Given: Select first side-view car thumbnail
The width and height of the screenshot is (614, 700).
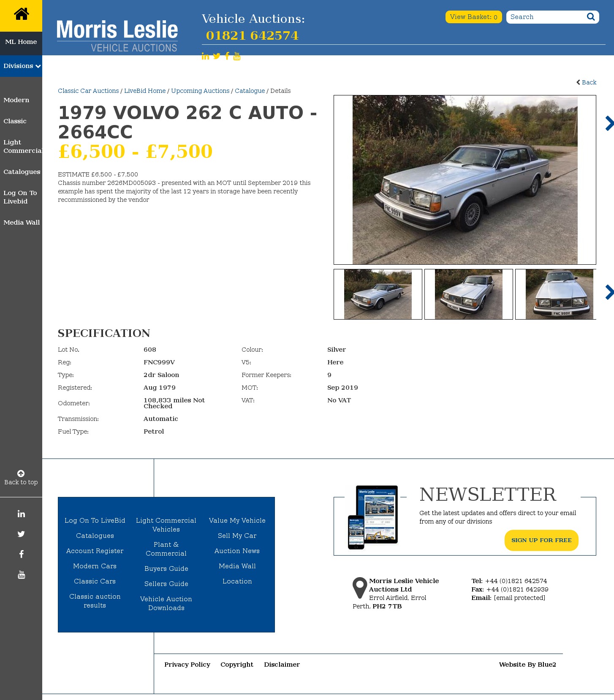Looking at the screenshot, I should 378,294.
